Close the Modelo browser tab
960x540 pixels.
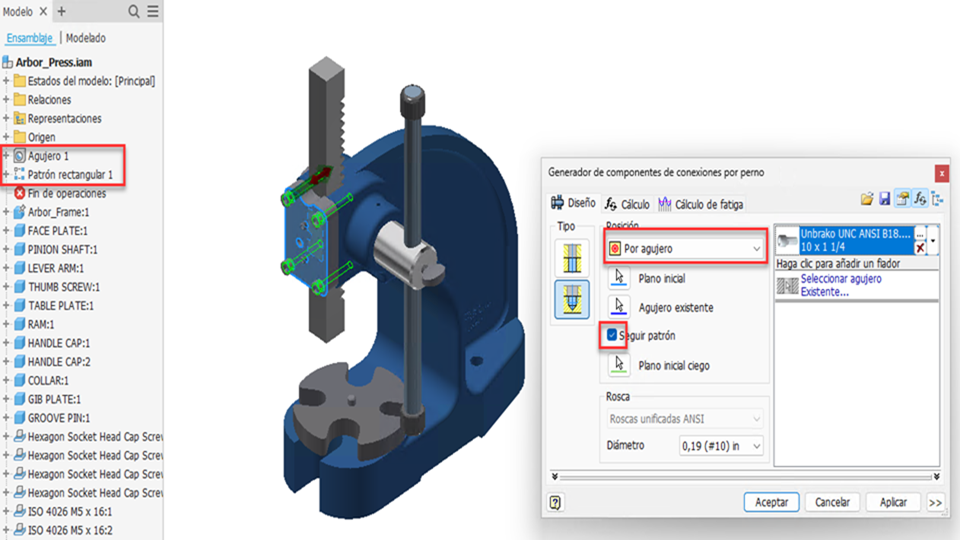coord(43,12)
